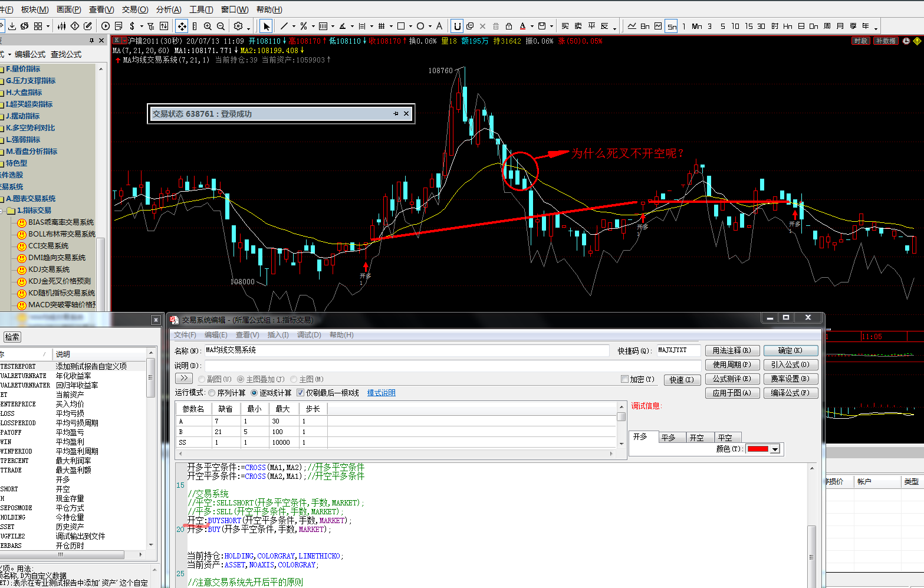
Task: Open 调试(D) menu in formula editor
Action: pyautogui.click(x=309, y=335)
